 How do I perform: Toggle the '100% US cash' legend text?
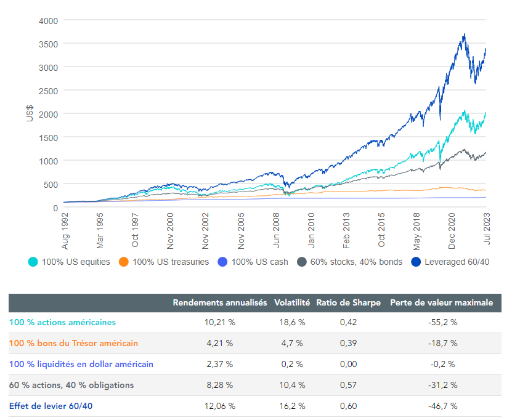[259, 262]
